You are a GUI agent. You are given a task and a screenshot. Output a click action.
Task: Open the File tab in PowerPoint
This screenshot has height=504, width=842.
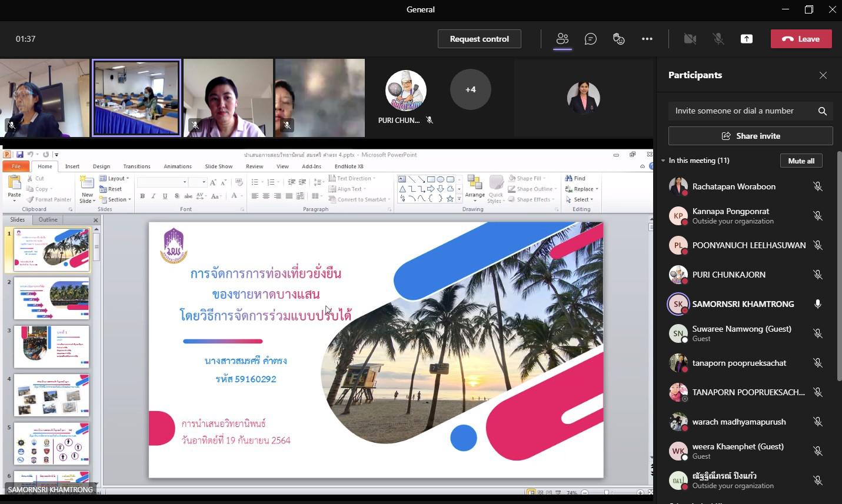(16, 166)
